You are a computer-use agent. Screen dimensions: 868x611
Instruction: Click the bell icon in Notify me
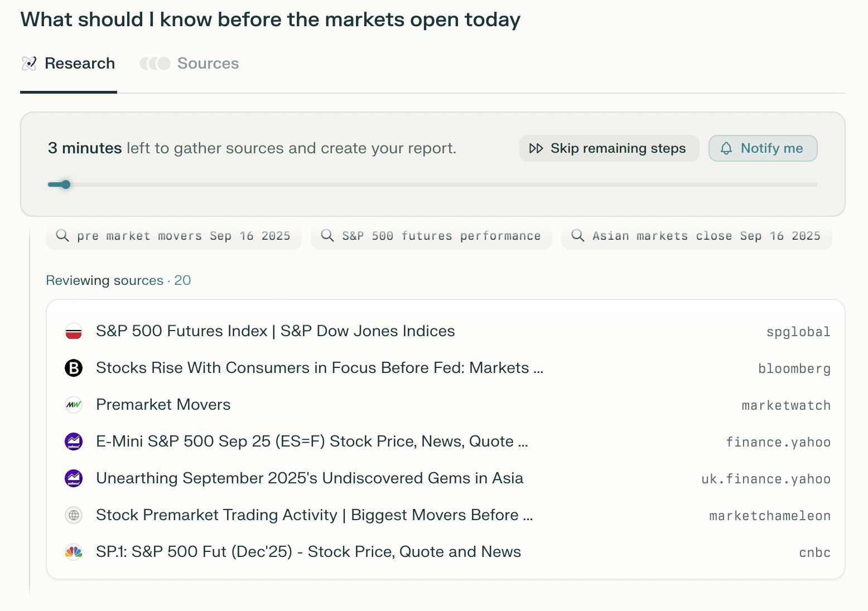pyautogui.click(x=726, y=149)
